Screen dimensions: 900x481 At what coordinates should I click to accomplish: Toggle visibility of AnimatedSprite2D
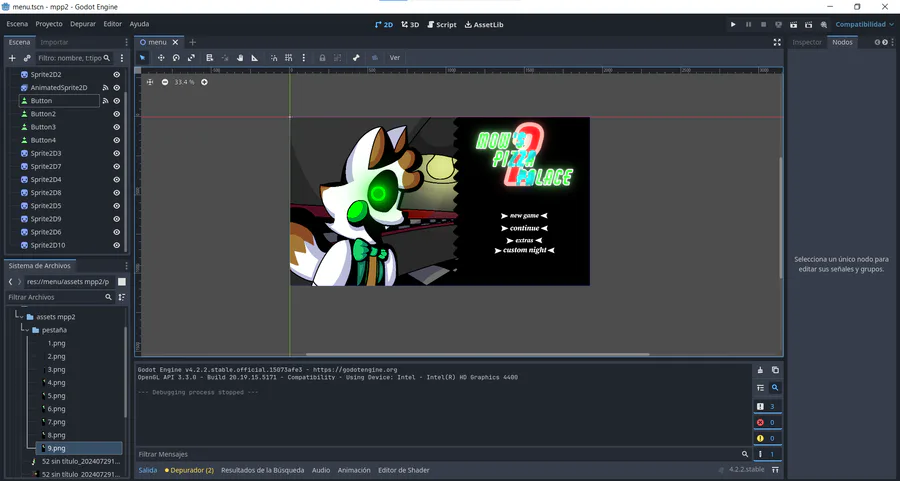pos(117,87)
